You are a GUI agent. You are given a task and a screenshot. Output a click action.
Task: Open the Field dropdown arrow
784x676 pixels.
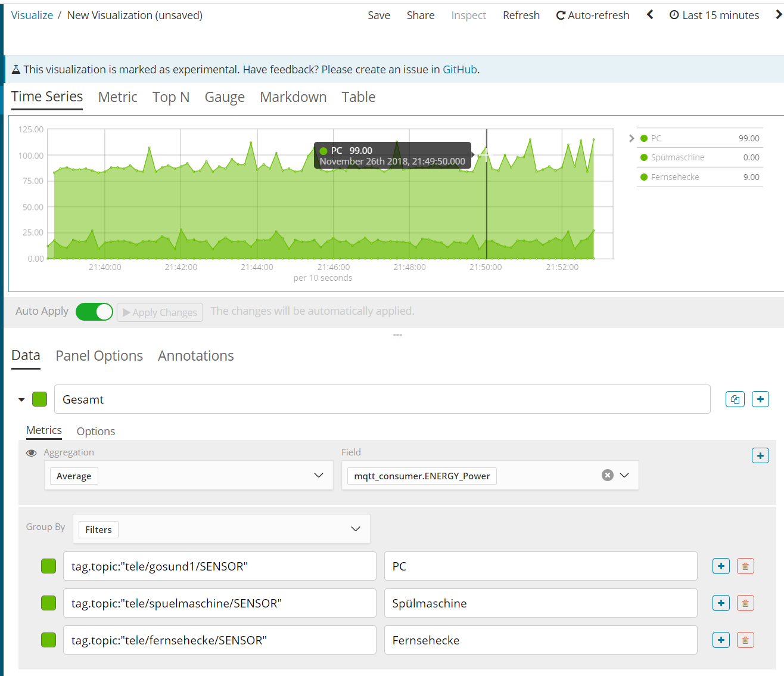624,475
